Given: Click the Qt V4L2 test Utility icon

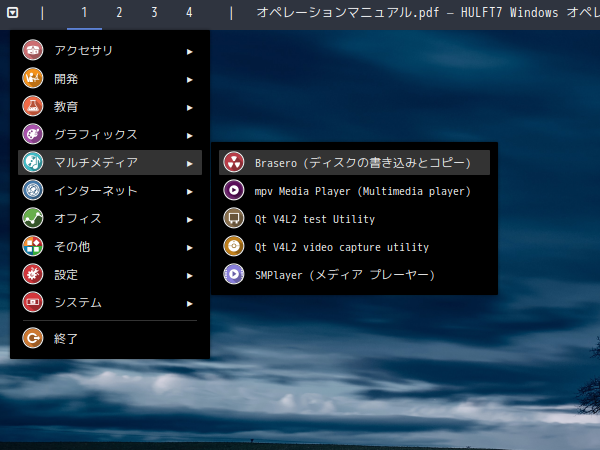Looking at the screenshot, I should point(234,218).
